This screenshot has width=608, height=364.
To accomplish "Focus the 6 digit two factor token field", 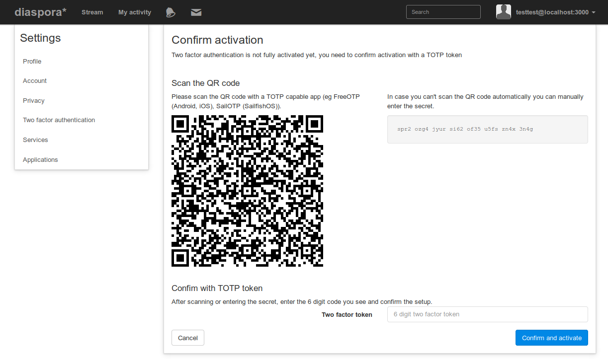I will tap(487, 314).
